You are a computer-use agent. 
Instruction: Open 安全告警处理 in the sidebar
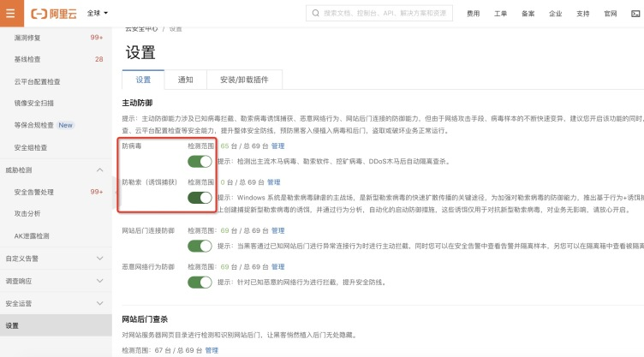(34, 192)
